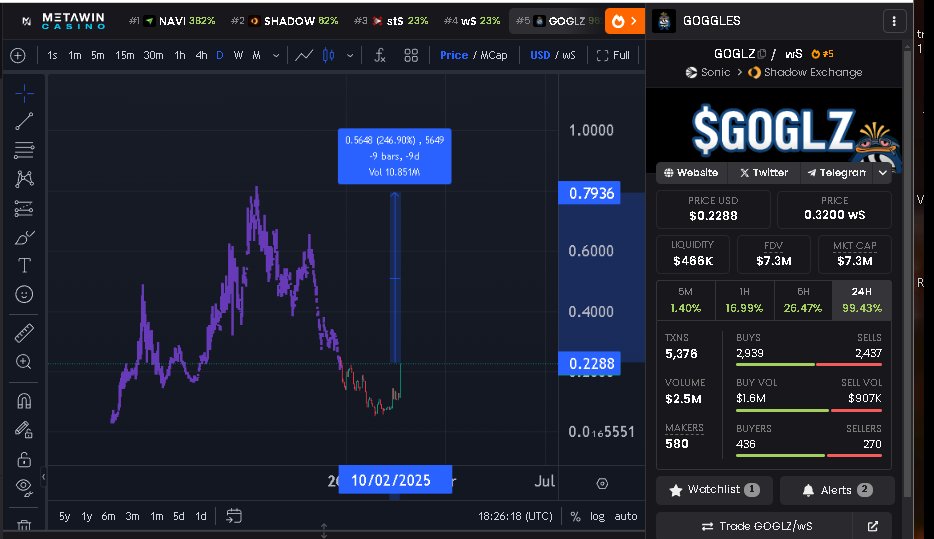Expand more timeframes dropdown

point(276,55)
